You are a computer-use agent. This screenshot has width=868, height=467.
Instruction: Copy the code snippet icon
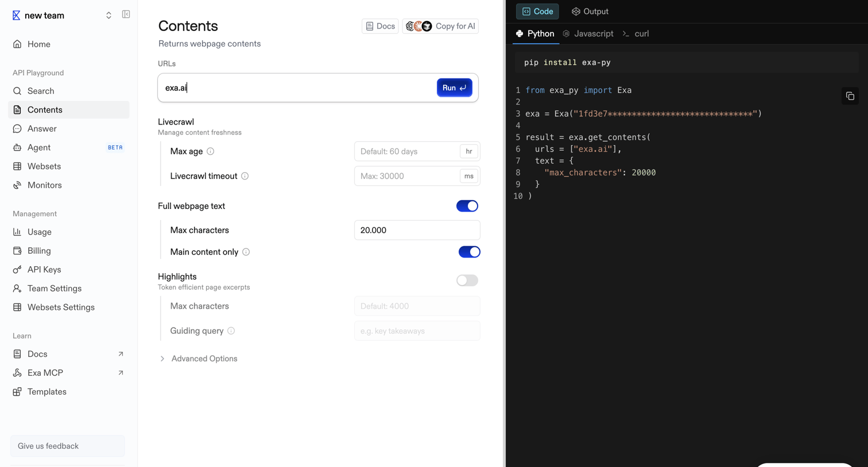click(x=850, y=96)
